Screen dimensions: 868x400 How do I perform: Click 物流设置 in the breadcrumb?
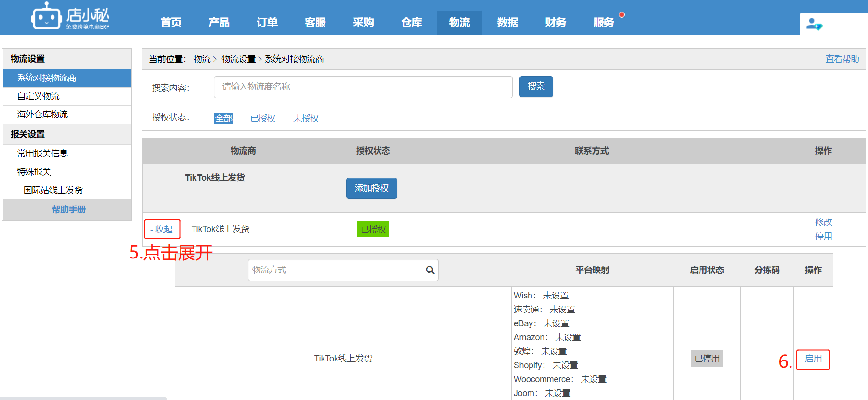pos(239,59)
